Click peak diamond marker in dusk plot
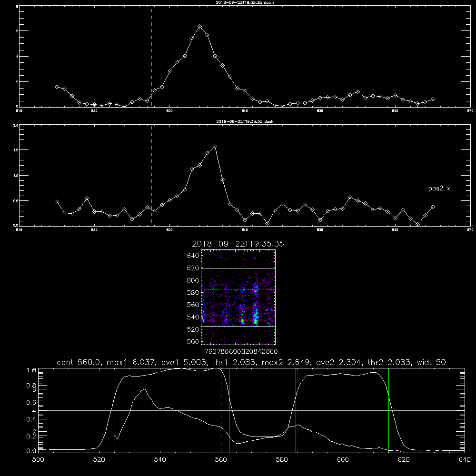 pos(215,146)
